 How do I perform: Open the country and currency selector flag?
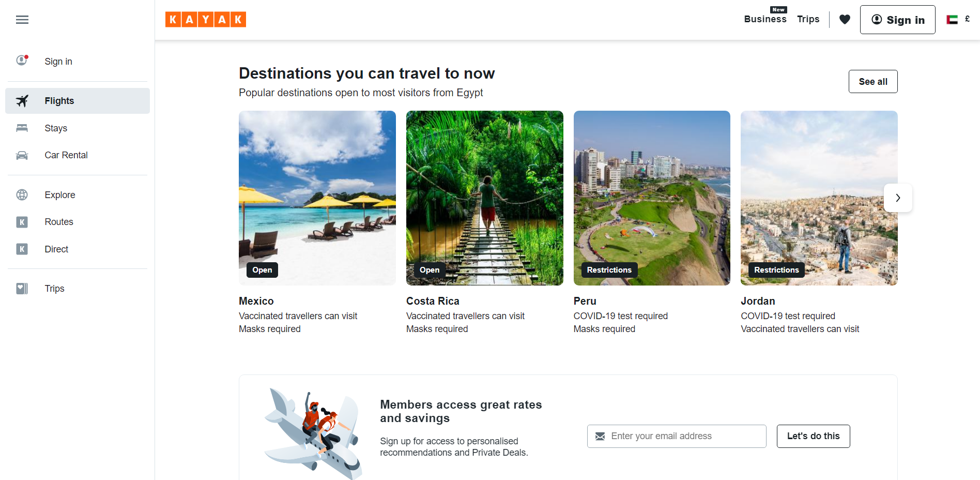tap(952, 20)
